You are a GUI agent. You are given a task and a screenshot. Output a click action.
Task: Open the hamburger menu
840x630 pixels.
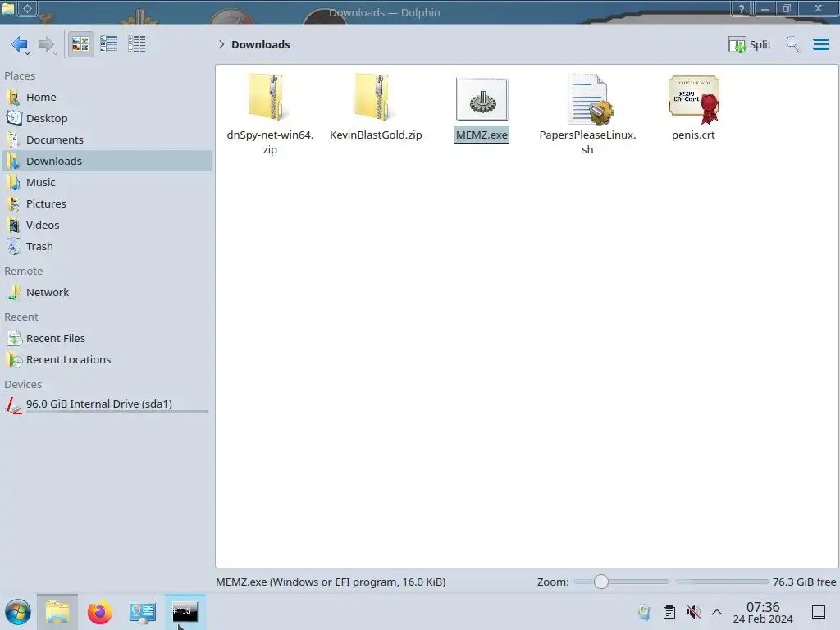tap(820, 44)
